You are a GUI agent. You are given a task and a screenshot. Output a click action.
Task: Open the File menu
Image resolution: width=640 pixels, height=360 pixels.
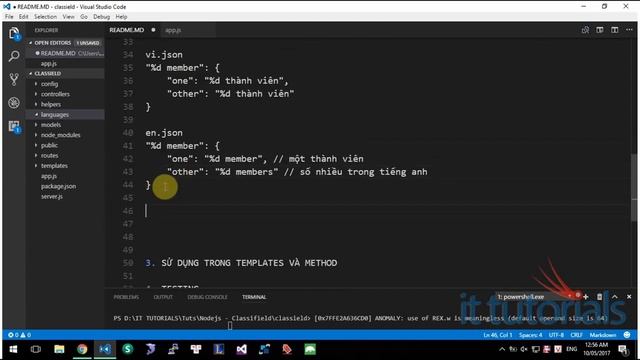pos(9,17)
